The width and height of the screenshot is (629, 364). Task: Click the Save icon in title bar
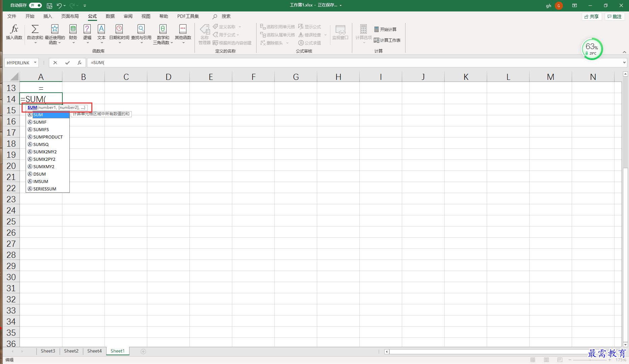[50, 5]
